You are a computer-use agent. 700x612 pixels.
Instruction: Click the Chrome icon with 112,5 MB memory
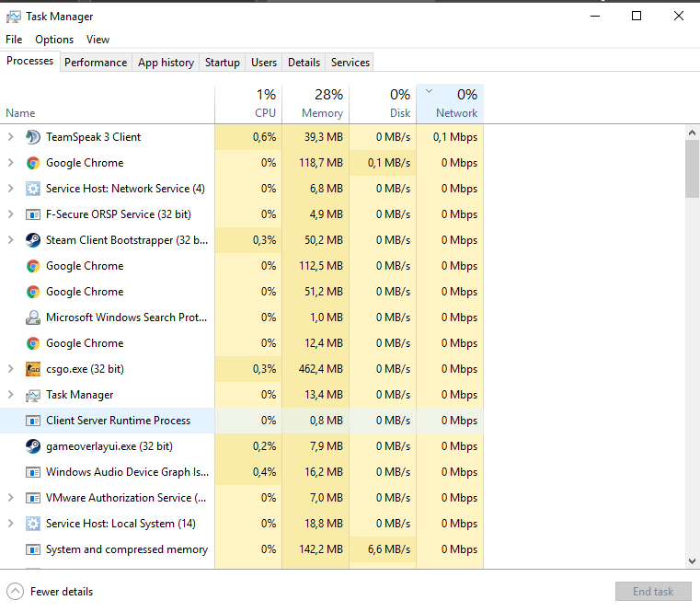[32, 266]
